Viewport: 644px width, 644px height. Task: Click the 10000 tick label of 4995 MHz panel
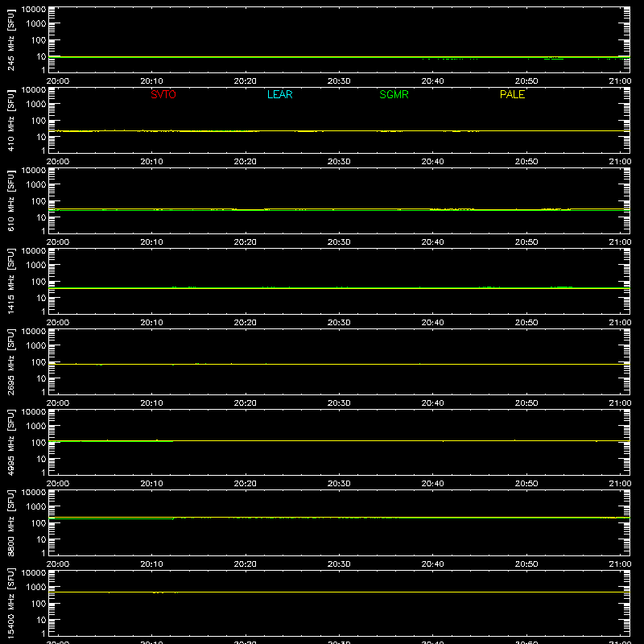34,412
